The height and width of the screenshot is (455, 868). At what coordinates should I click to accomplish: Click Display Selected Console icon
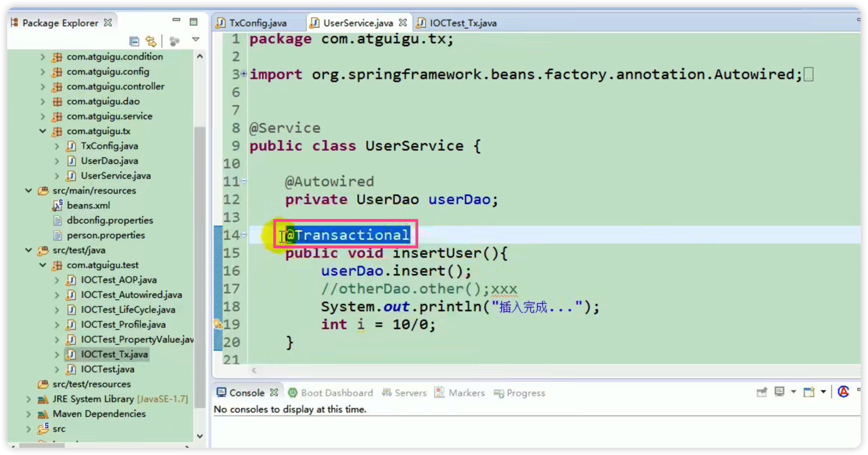779,392
